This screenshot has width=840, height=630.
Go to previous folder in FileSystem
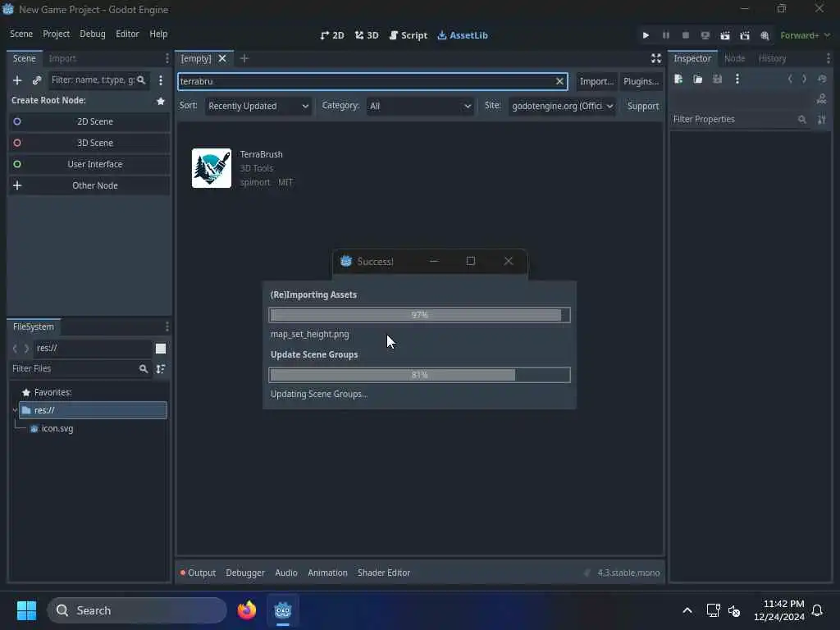click(15, 349)
